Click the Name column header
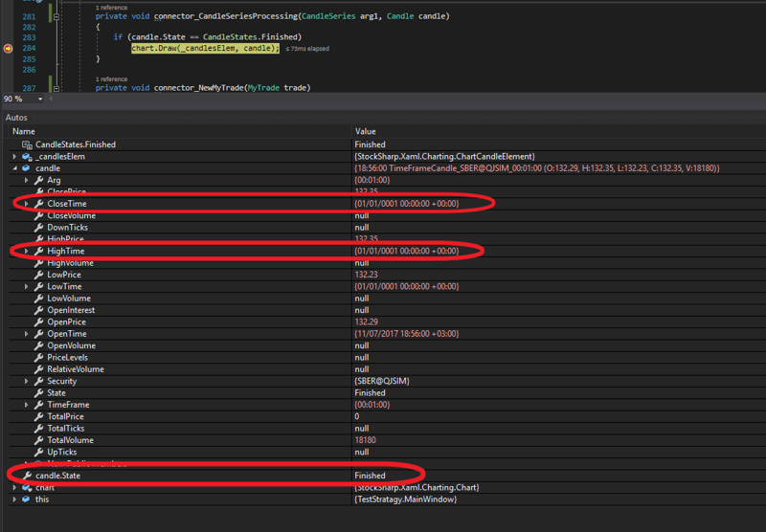This screenshot has width=766, height=532. click(x=23, y=131)
